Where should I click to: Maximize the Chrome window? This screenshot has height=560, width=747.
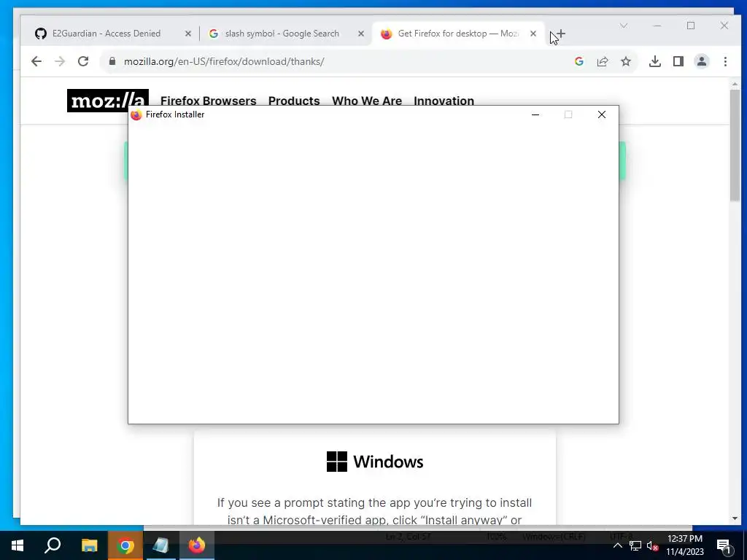point(691,26)
